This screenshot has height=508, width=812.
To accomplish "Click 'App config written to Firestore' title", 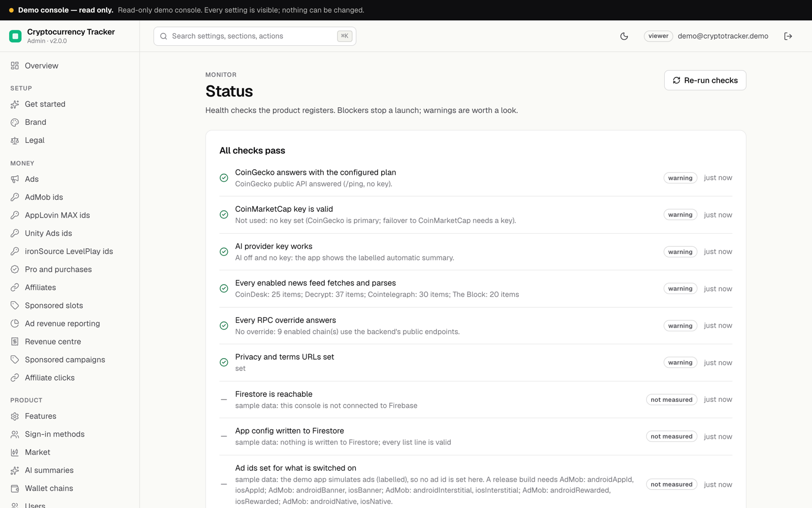I will pyautogui.click(x=289, y=431).
